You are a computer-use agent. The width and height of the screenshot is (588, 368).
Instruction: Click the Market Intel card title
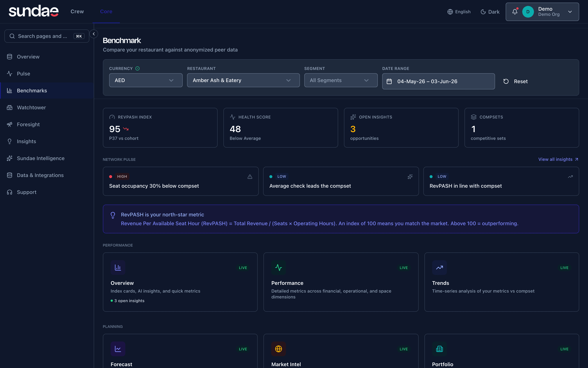286,364
